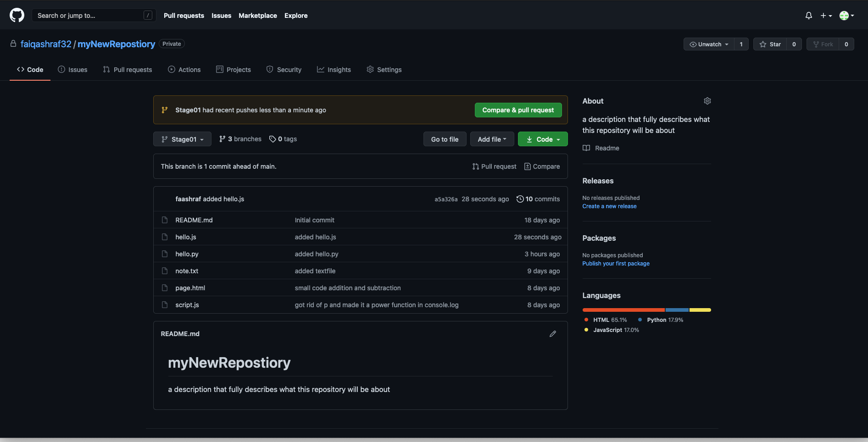
Task: Click the book icon next to Readme
Action: click(x=586, y=148)
